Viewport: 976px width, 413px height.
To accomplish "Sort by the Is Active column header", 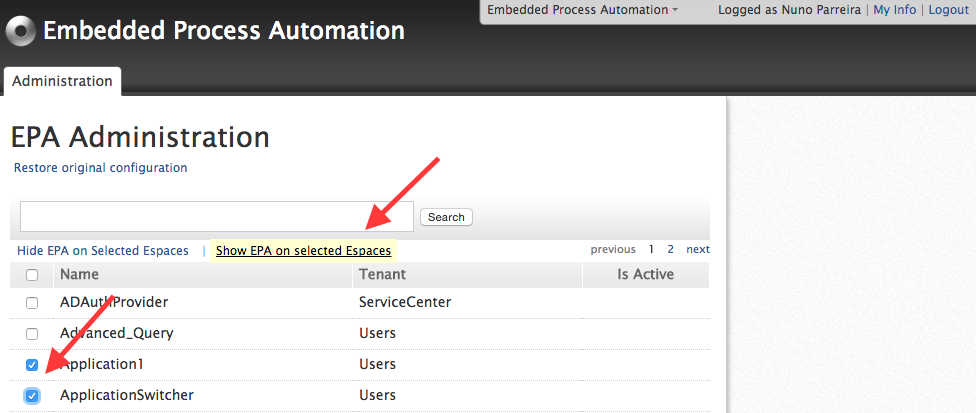I will click(x=645, y=274).
